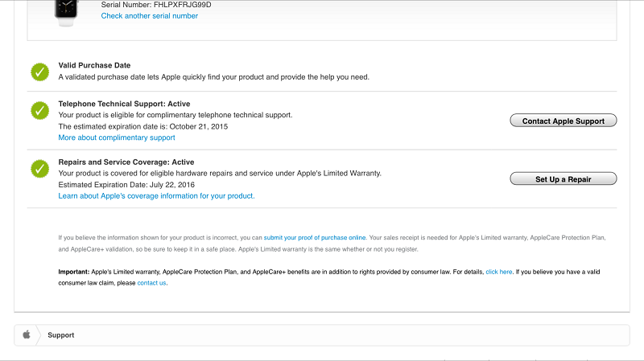Follow the contact us link
The height and width of the screenshot is (361, 644).
[151, 283]
